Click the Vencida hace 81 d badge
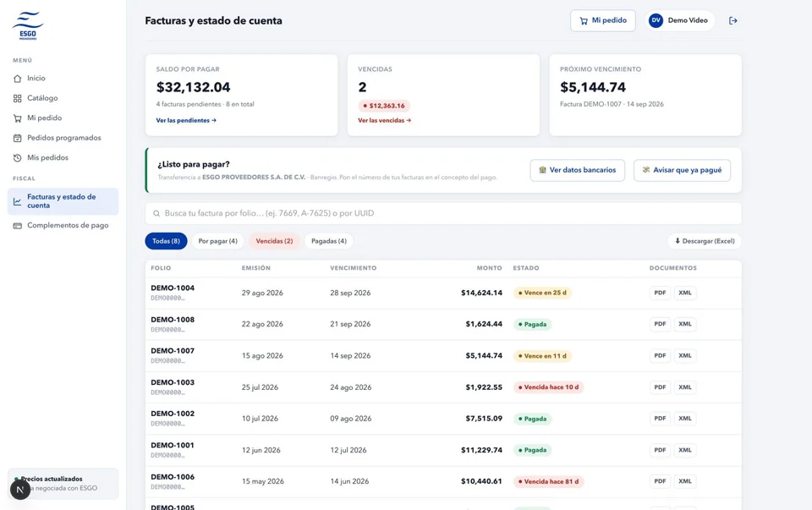 pos(548,481)
